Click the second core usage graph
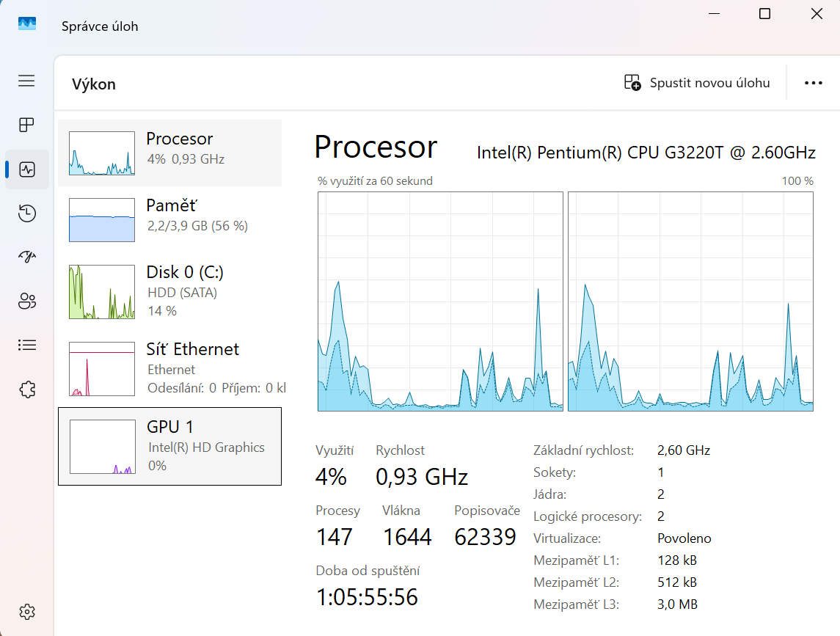 tap(690, 301)
